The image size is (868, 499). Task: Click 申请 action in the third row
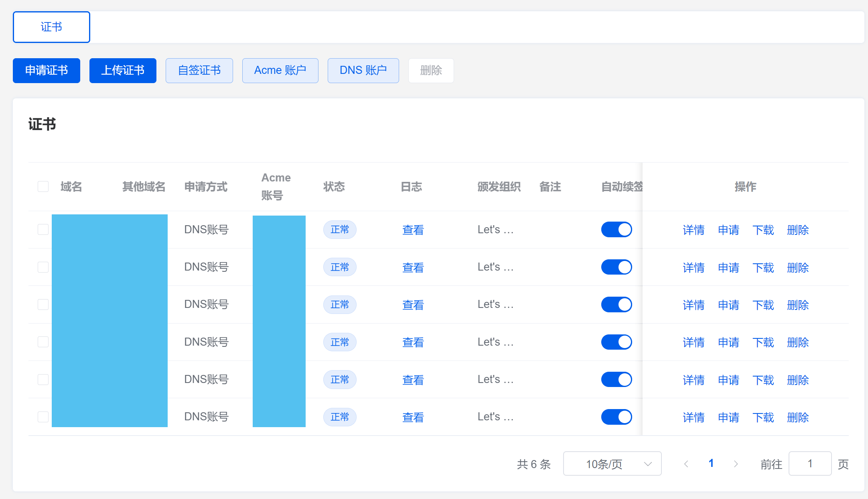coord(728,305)
